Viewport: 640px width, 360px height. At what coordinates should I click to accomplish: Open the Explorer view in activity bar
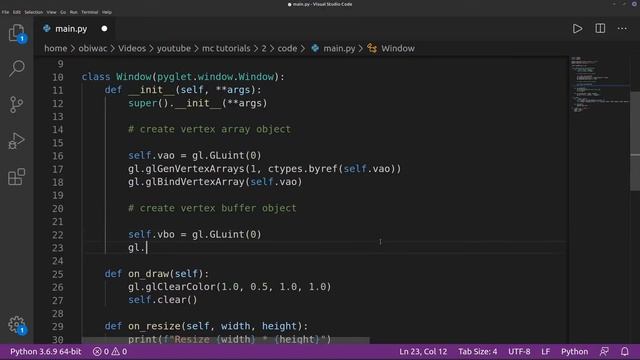[16, 33]
